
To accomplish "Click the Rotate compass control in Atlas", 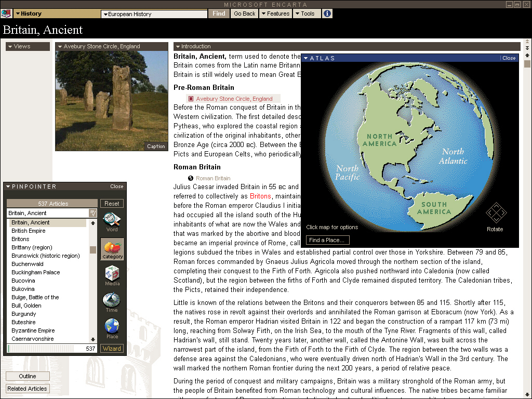I will 496,213.
